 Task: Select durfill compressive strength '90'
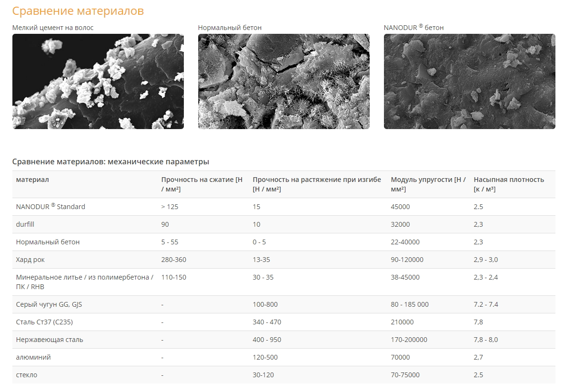tap(165, 224)
